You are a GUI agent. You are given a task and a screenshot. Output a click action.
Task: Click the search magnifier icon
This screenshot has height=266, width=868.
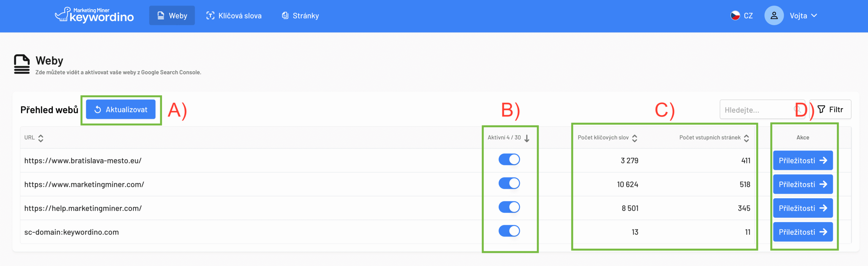coord(797,109)
